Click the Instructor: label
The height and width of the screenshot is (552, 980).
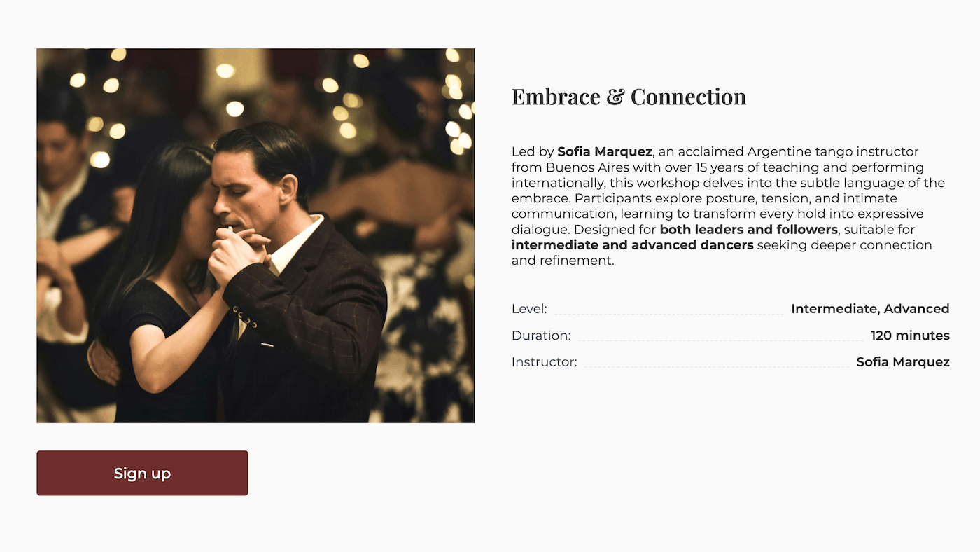[x=545, y=362]
